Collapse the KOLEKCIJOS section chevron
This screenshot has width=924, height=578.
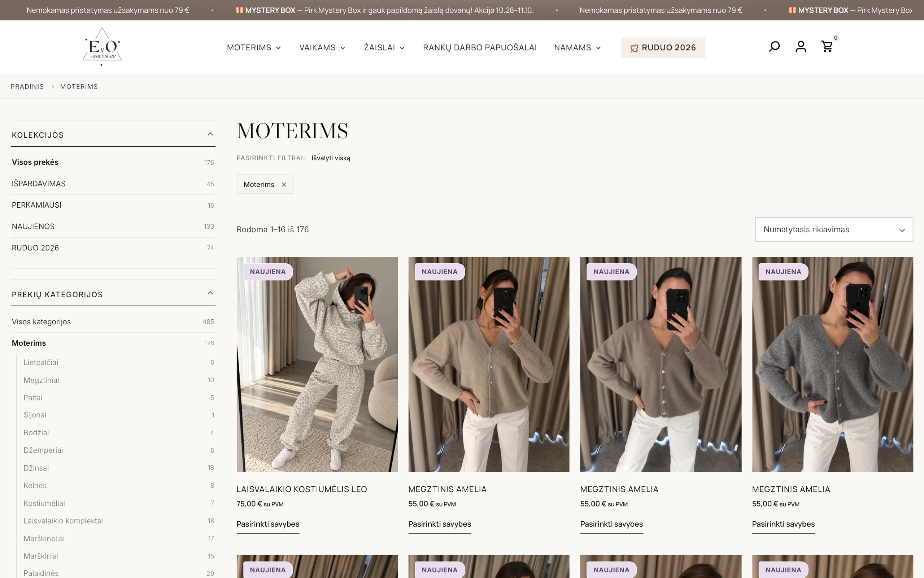point(210,134)
